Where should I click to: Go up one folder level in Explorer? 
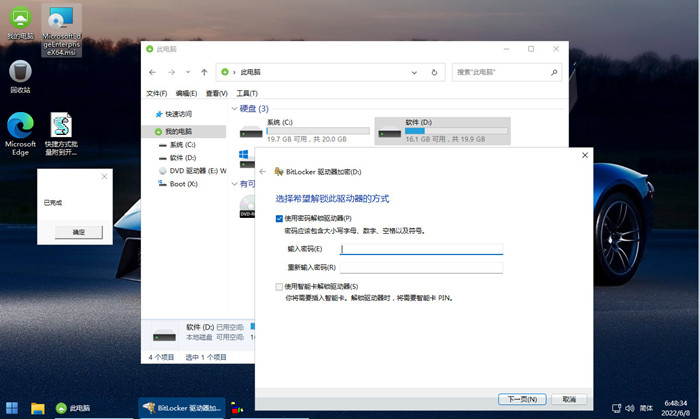[204, 72]
